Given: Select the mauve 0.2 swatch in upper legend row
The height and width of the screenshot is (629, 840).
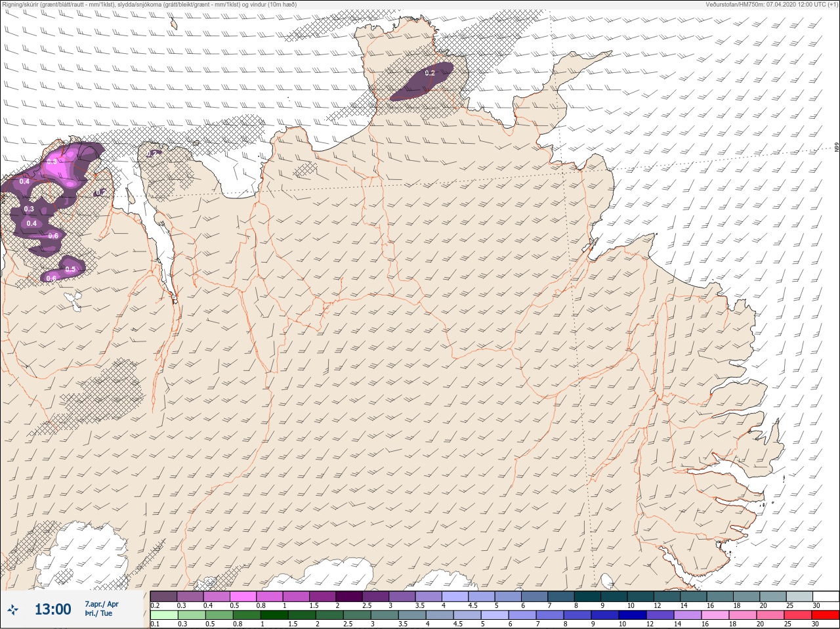Looking at the screenshot, I should [x=163, y=596].
